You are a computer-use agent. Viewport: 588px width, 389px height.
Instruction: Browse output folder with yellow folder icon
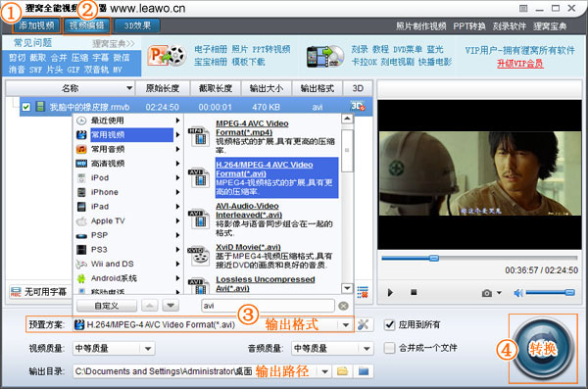tap(342, 371)
